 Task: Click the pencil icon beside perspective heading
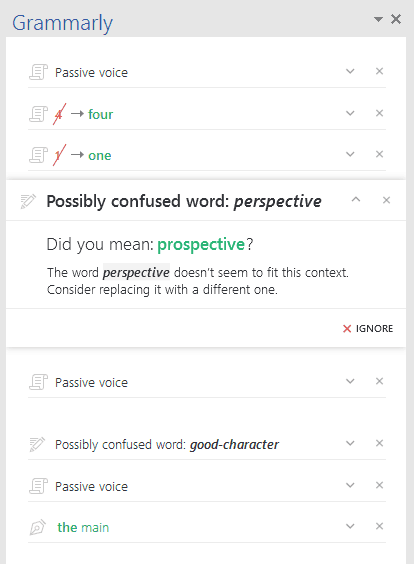coord(28,201)
